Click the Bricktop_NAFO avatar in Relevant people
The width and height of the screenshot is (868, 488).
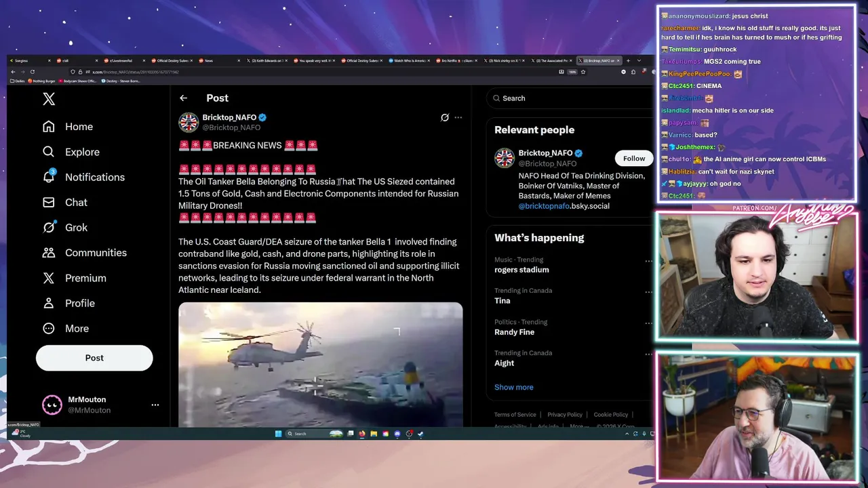click(x=505, y=158)
